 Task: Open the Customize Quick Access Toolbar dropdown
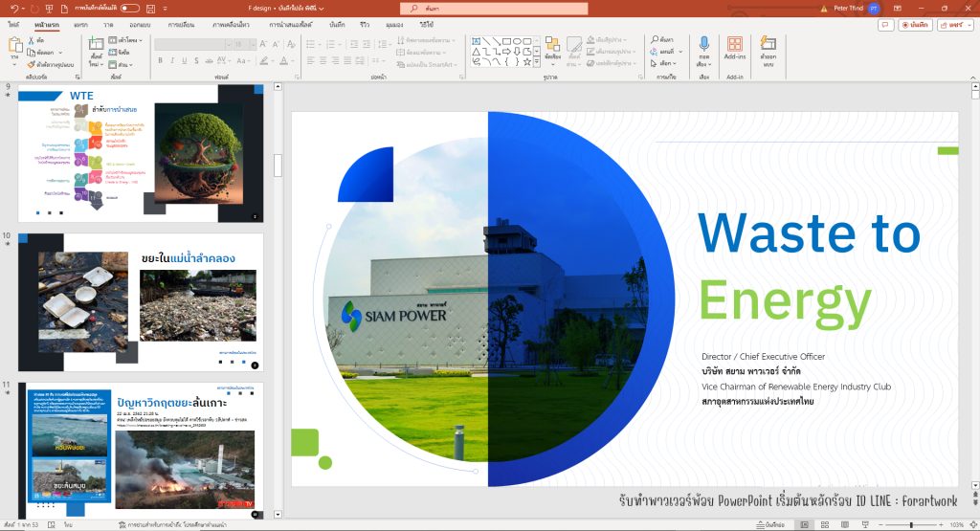coord(165,9)
